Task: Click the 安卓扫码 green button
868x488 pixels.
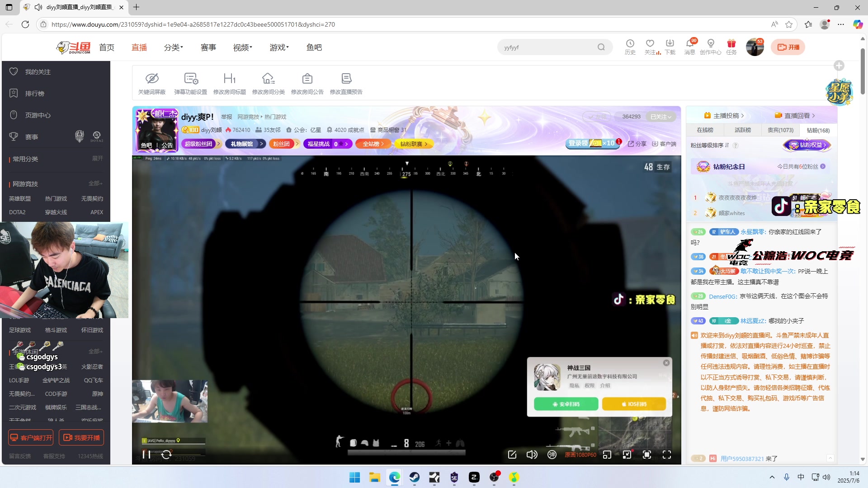Action: (x=566, y=404)
